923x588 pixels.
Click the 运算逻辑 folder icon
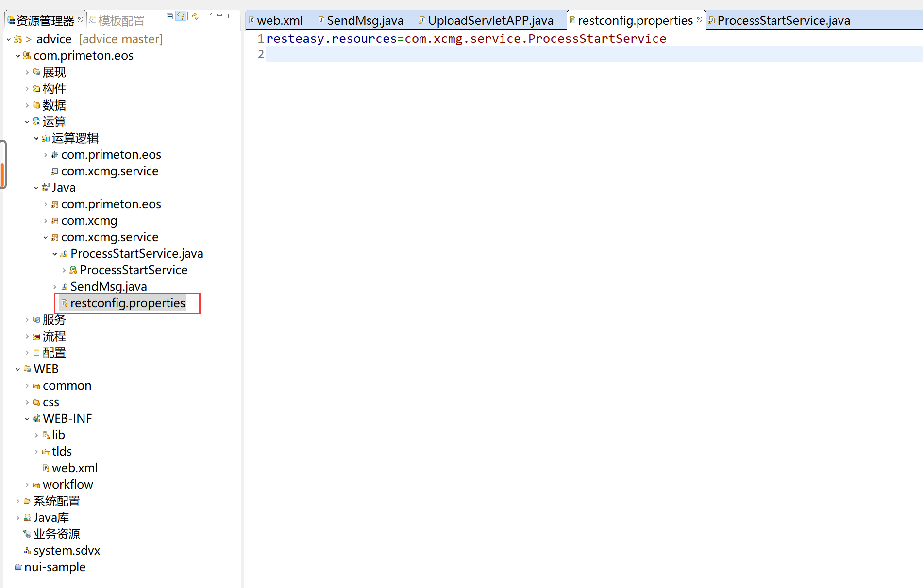pos(46,138)
